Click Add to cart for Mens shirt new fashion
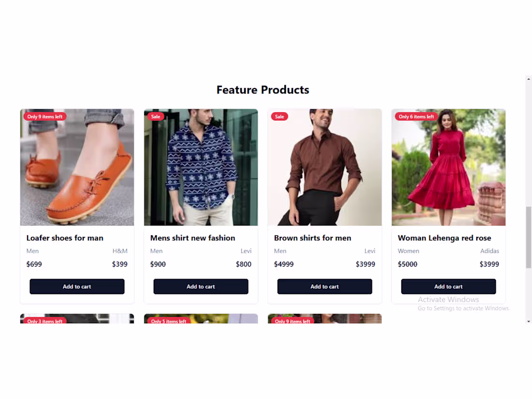The image size is (532, 399). click(x=201, y=286)
